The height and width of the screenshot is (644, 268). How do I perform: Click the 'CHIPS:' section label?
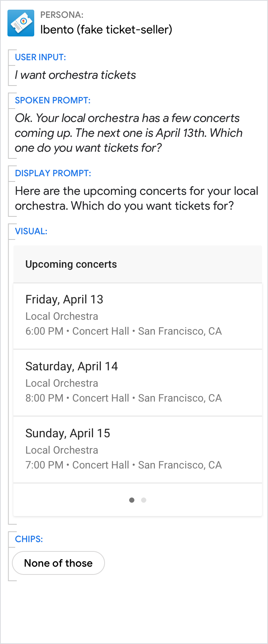point(29,539)
